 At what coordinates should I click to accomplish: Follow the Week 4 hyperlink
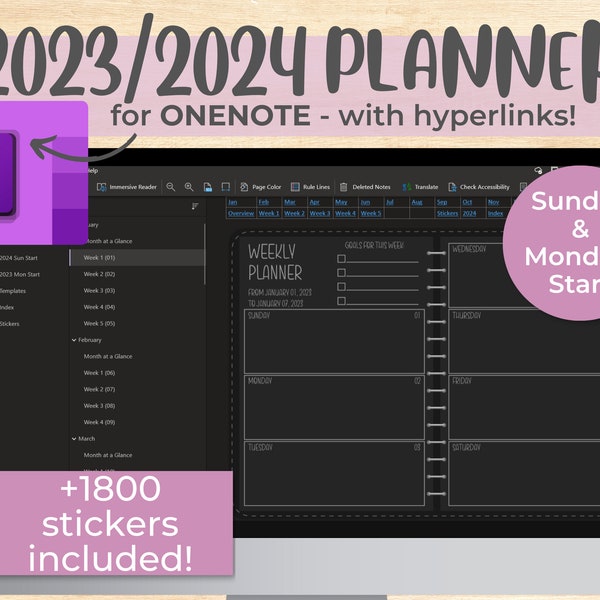[346, 214]
